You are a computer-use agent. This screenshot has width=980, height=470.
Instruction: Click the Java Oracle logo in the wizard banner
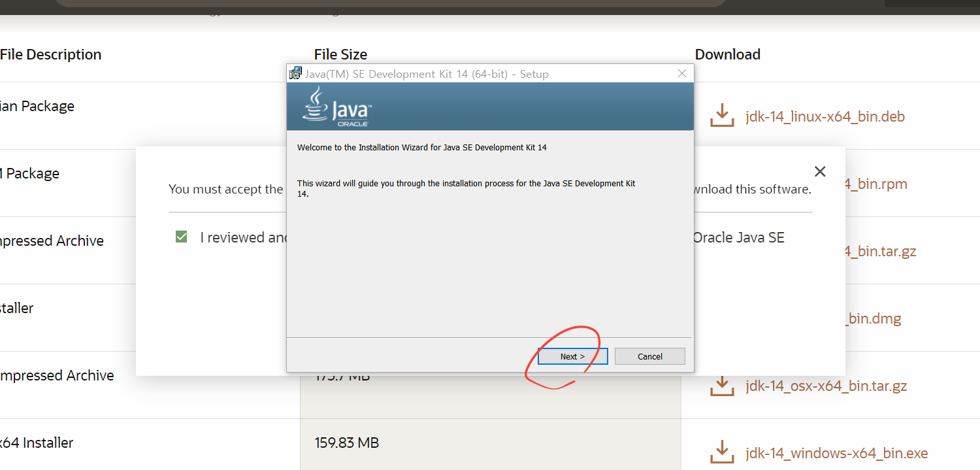tap(337, 107)
